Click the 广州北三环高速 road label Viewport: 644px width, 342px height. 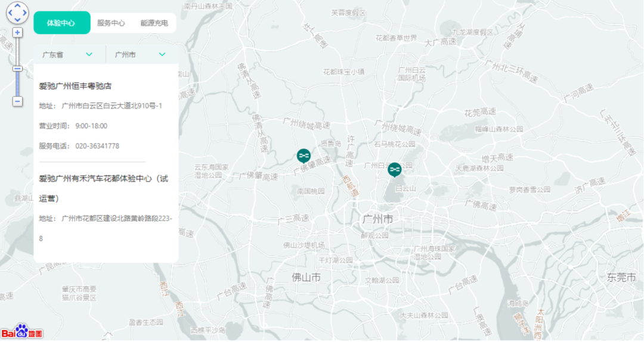click(x=511, y=71)
